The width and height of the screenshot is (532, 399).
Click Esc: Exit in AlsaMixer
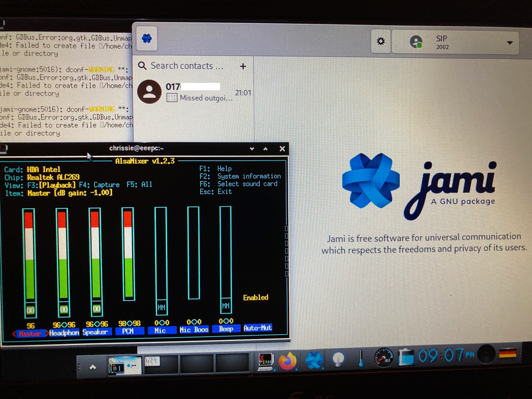216,192
